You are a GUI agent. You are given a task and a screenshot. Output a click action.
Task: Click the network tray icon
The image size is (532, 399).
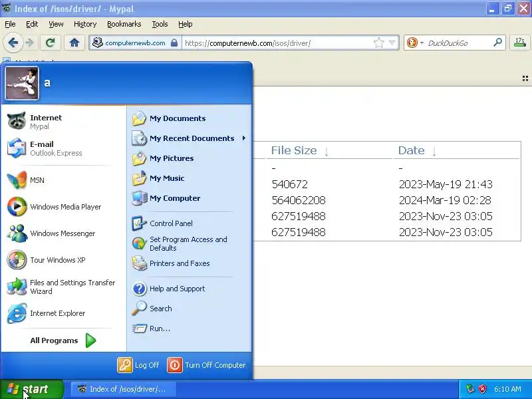[x=470, y=389]
